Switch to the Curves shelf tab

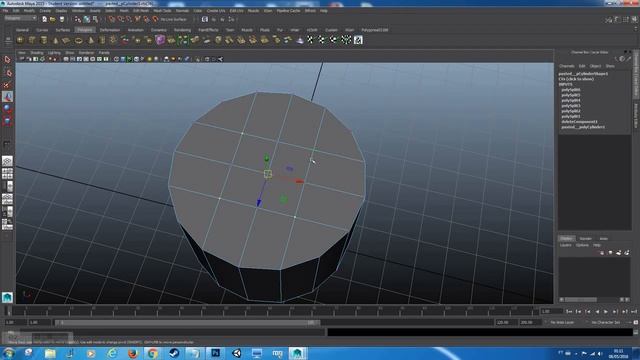click(x=42, y=30)
